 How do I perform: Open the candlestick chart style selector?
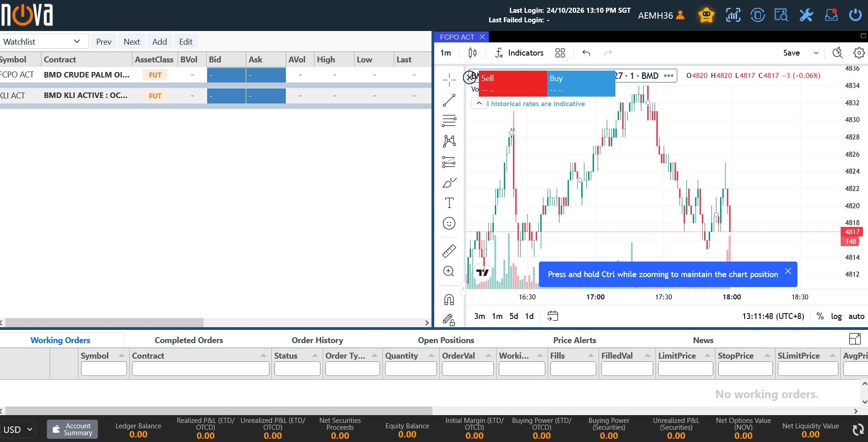pyautogui.click(x=472, y=53)
